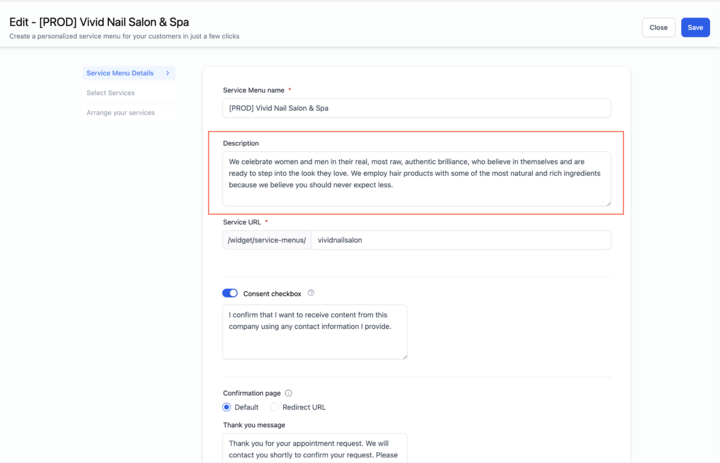This screenshot has width=720, height=463.
Task: Click the consent message text area
Action: (315, 332)
